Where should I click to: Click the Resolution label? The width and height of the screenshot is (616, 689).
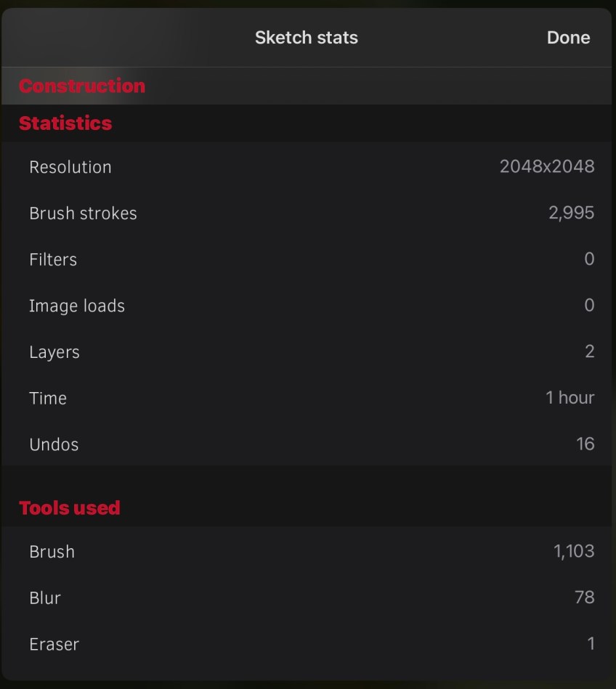point(70,167)
